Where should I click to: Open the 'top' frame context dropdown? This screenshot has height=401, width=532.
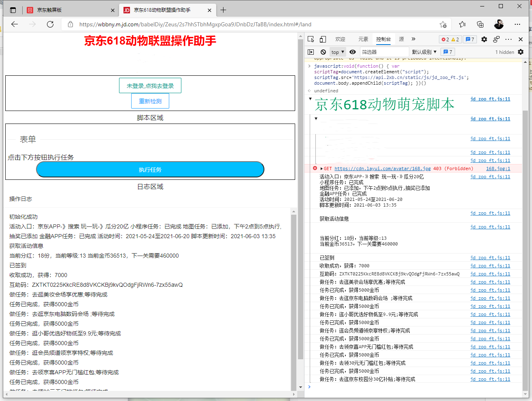click(337, 52)
